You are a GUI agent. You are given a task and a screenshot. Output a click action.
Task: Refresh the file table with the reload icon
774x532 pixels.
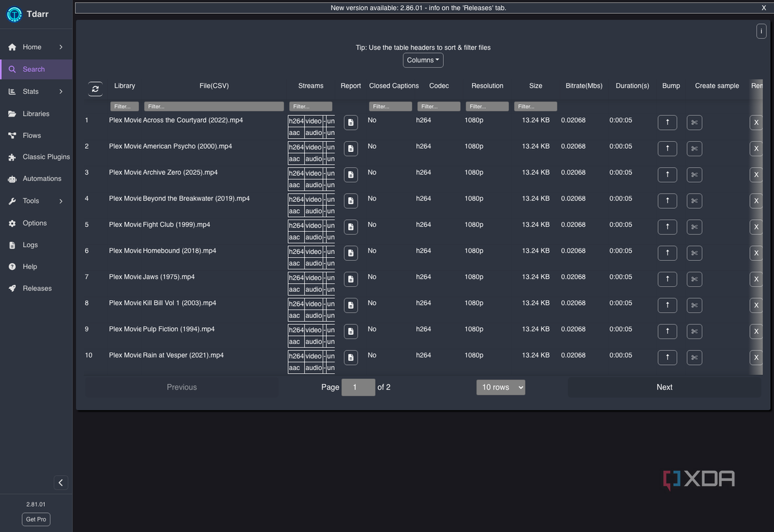click(x=95, y=89)
